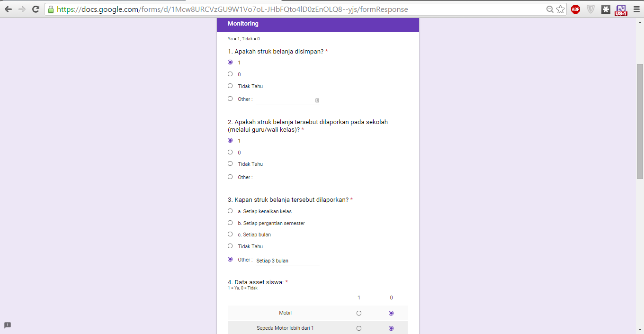Click the browser forward arrow
The image size is (644, 334).
tap(22, 9)
